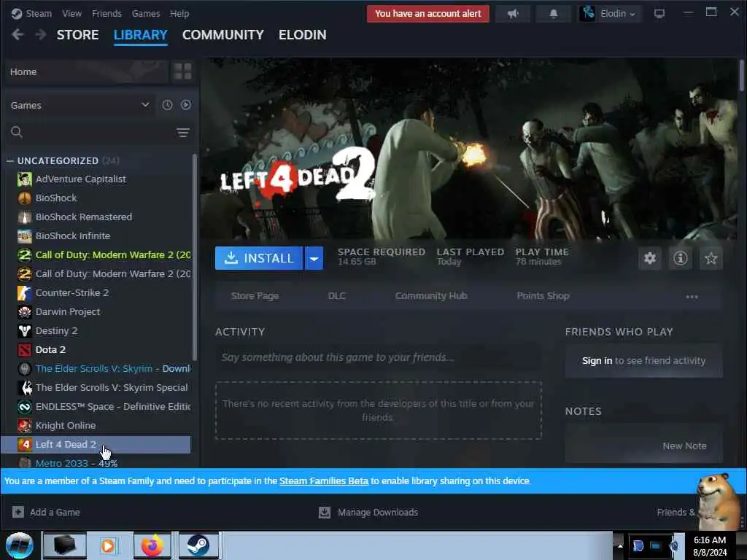
Task: Show hidden system tray icons
Action: coord(620,545)
